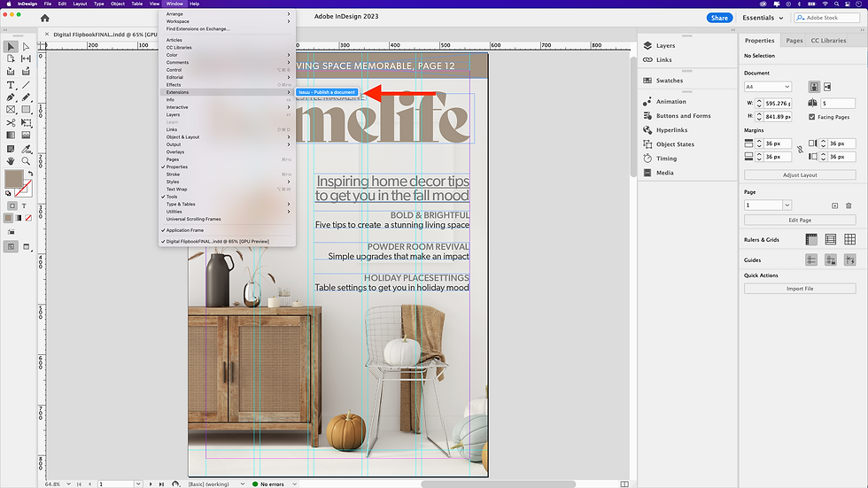Select the Selection tool arrow
The height and width of the screenshot is (488, 868).
(x=11, y=47)
